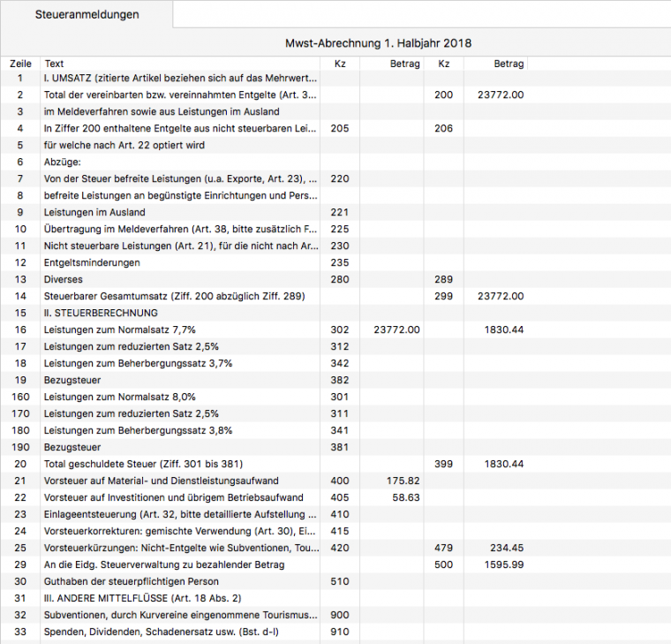
Task: Select row 'Leistungen zum reduzierten Satz 2,5%' Kz 312
Action: [x=335, y=346]
